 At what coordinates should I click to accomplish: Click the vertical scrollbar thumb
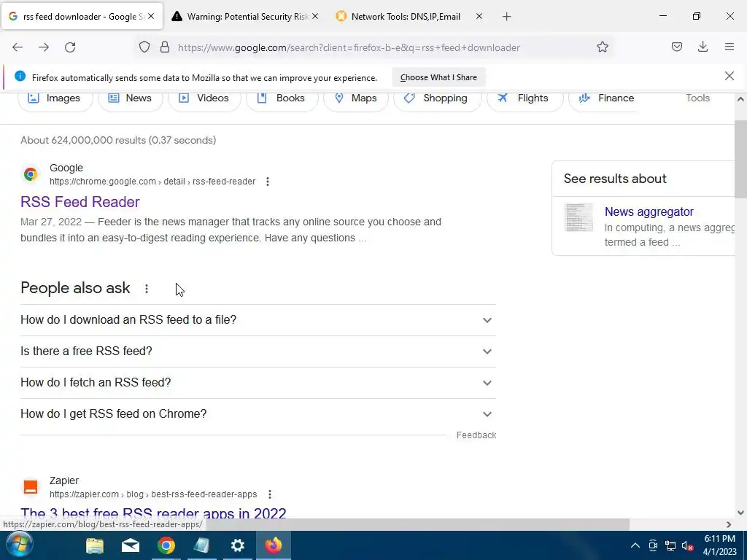coord(740,158)
